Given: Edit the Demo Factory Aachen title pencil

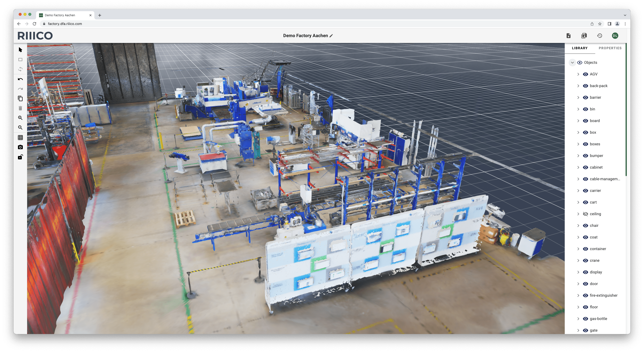Looking at the screenshot, I should click(x=331, y=36).
